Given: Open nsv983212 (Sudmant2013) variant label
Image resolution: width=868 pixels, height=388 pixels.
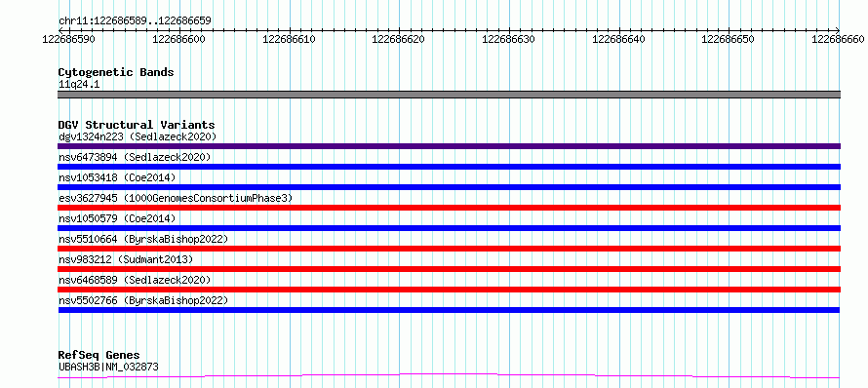Looking at the screenshot, I should click(126, 259).
